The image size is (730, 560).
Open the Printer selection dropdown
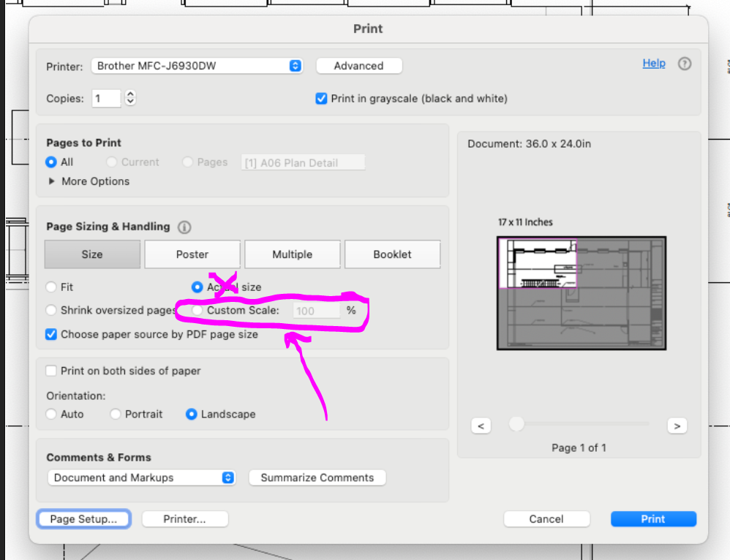click(295, 65)
